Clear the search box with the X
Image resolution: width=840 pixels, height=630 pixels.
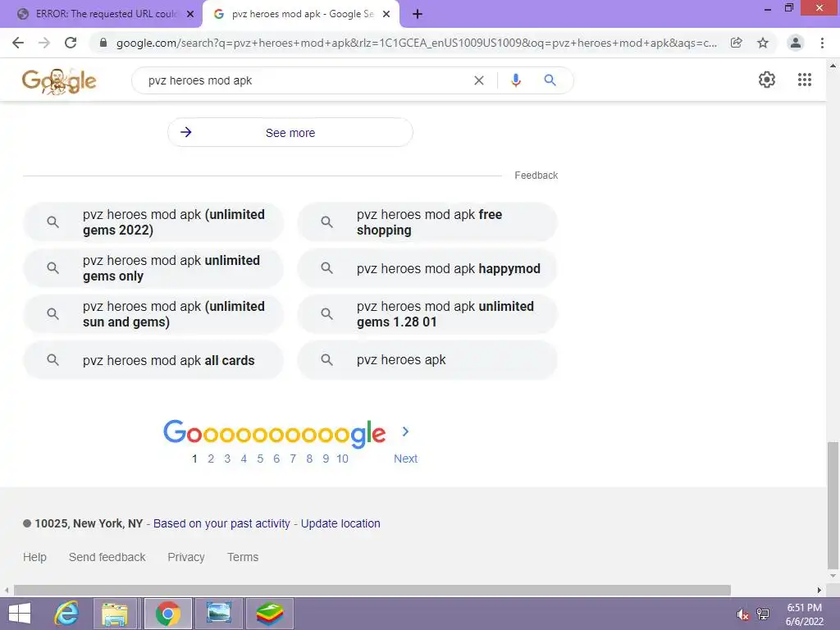(479, 80)
